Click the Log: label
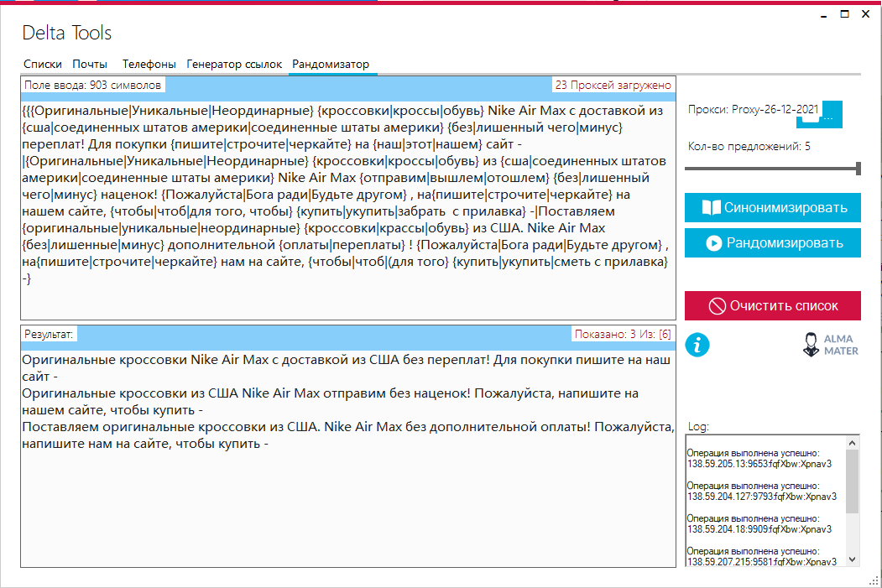The image size is (882, 588). point(698,426)
